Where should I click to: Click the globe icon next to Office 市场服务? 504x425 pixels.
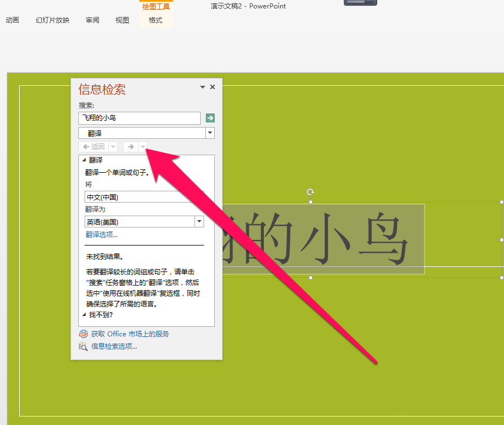tap(83, 334)
